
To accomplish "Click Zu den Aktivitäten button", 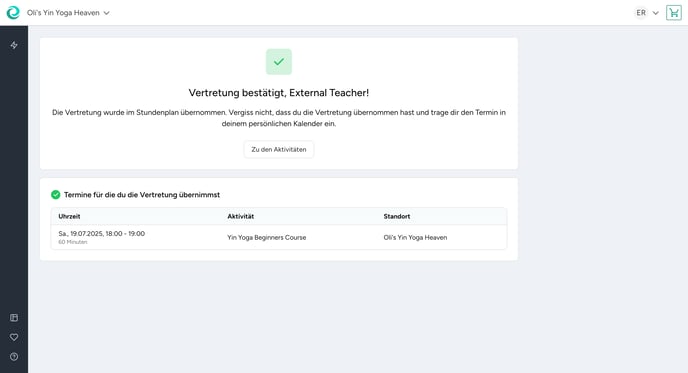I will pos(279,149).
